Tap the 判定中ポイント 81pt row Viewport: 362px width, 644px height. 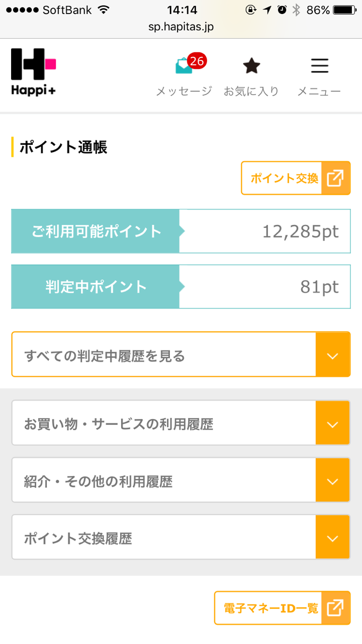click(x=181, y=287)
